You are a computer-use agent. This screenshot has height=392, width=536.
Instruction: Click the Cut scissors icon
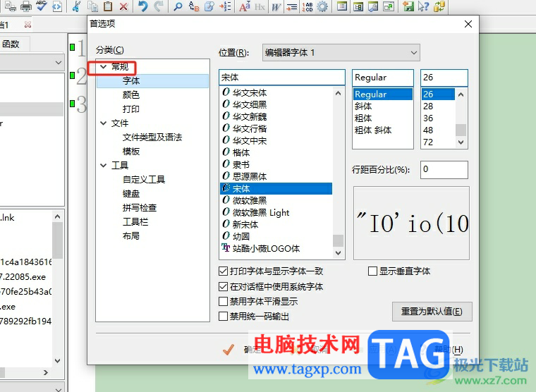pos(76,6)
